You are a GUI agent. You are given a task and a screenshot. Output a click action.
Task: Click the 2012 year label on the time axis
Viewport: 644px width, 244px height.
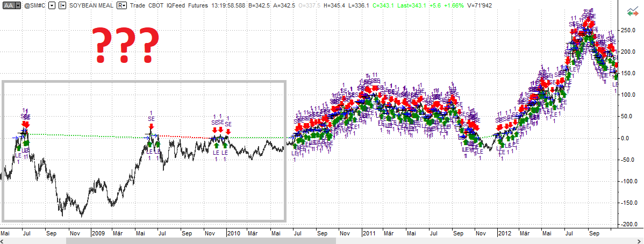coord(504,233)
